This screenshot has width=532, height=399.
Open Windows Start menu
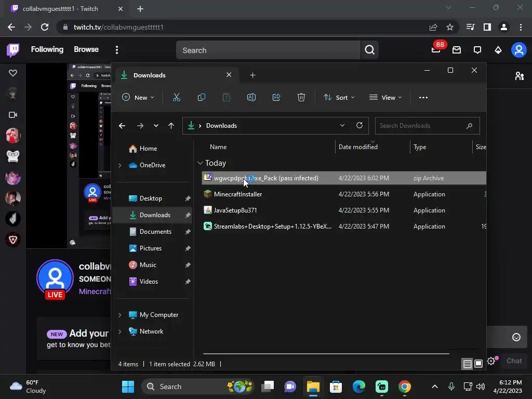(x=128, y=387)
